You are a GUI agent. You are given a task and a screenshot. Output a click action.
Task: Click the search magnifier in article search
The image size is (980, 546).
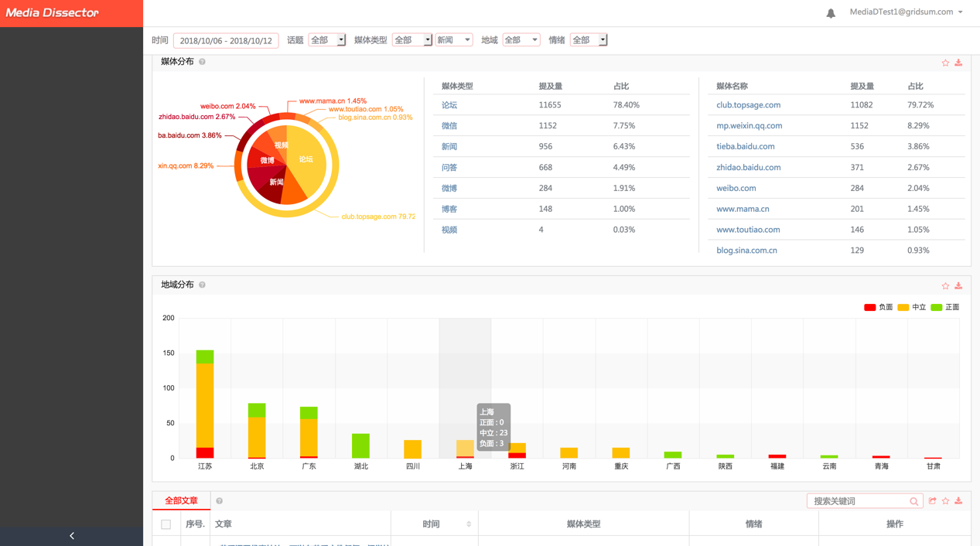tap(913, 502)
